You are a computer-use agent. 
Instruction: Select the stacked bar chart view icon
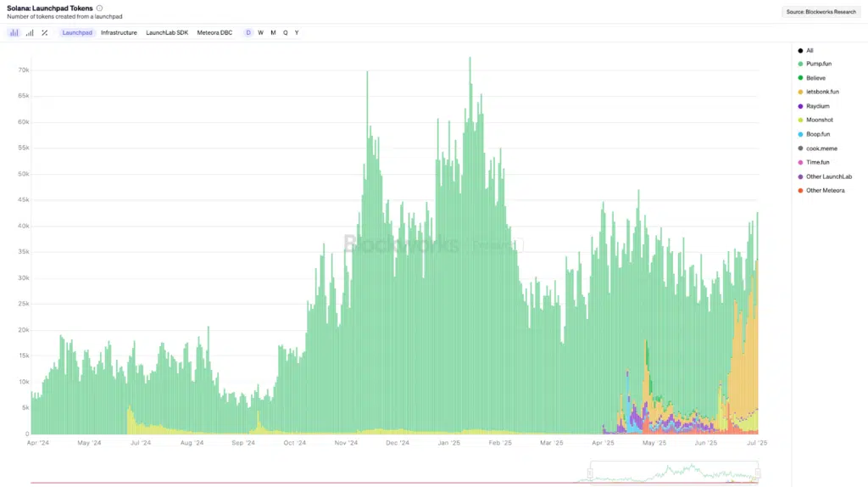click(x=14, y=33)
